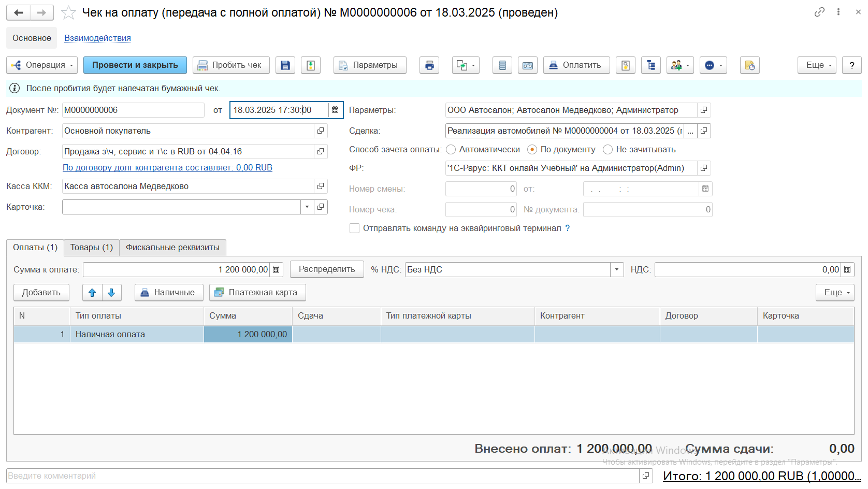
Task: Move payment row up with blue arrow
Action: click(x=92, y=293)
